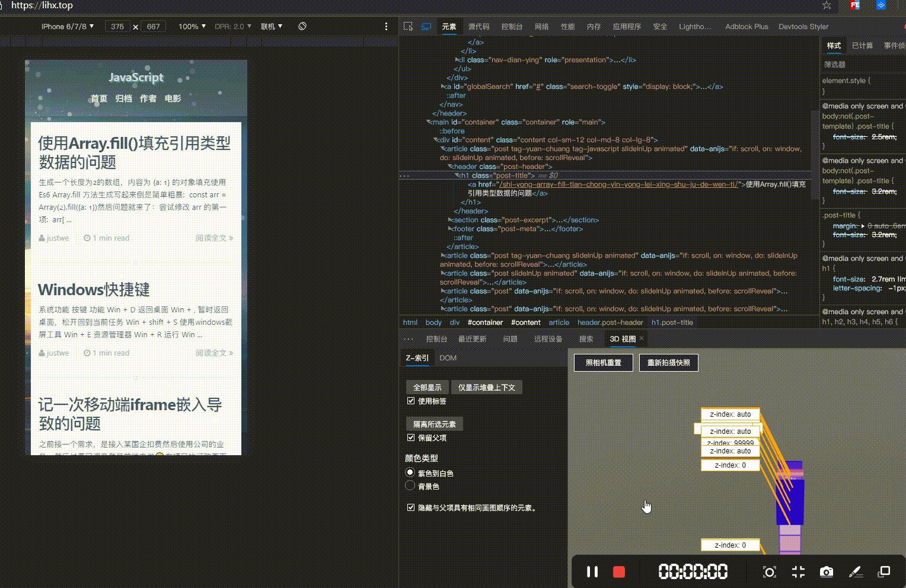The image size is (906, 588).
Task: Click the pen annotation icon
Action: pos(855,571)
